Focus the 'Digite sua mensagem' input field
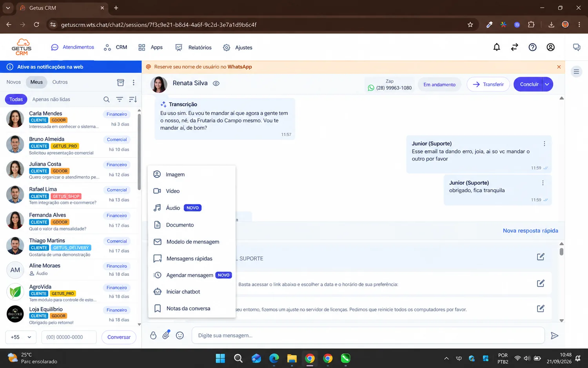 pos(368,335)
